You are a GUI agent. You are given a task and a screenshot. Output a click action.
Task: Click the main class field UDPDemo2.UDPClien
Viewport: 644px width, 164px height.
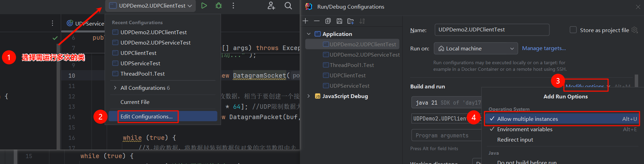(x=447, y=118)
